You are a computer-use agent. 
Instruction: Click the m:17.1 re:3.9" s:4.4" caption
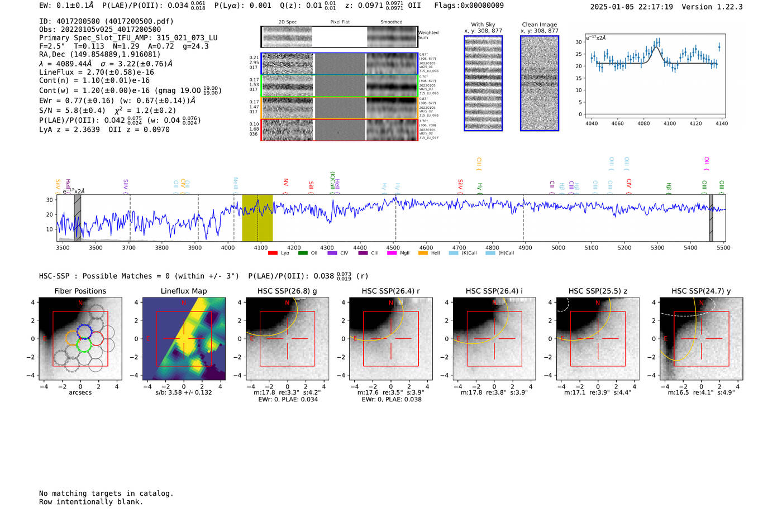tap(598, 392)
